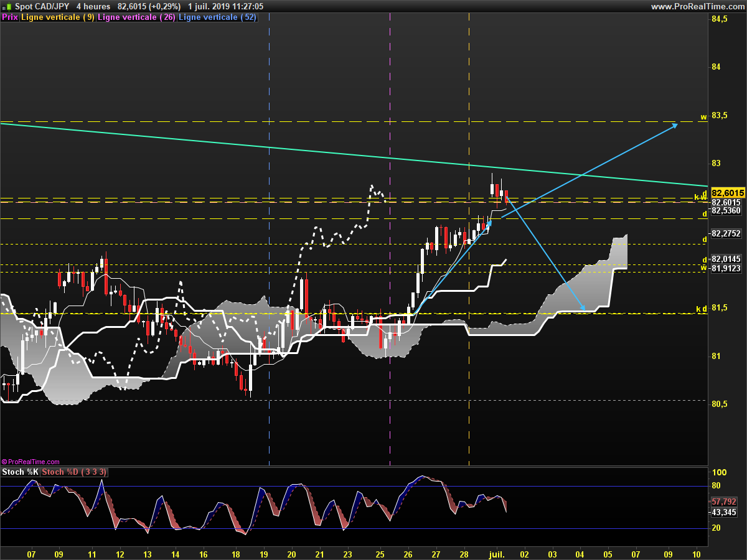Open the Ligne verticale (26) settings
747x560 pixels.
coord(137,17)
